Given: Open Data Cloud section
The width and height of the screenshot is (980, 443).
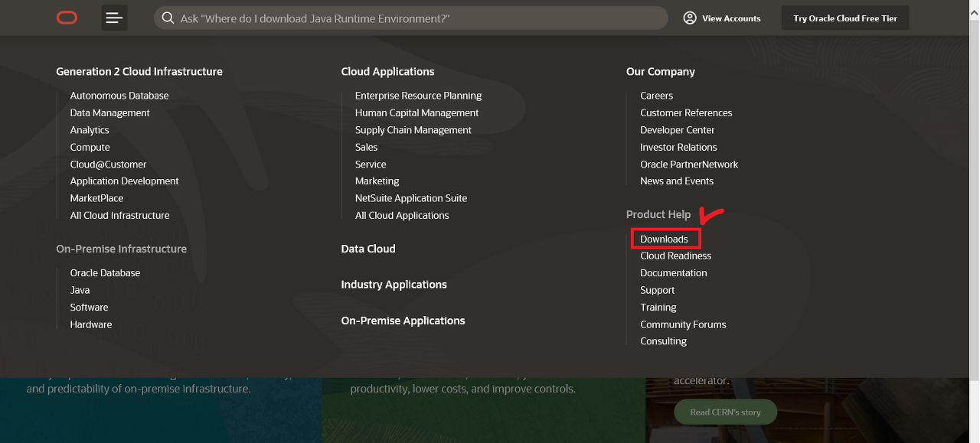Looking at the screenshot, I should 368,249.
